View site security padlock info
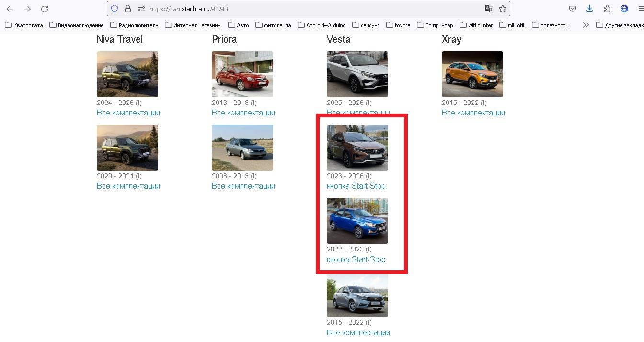The height and width of the screenshot is (342, 644). [x=127, y=9]
